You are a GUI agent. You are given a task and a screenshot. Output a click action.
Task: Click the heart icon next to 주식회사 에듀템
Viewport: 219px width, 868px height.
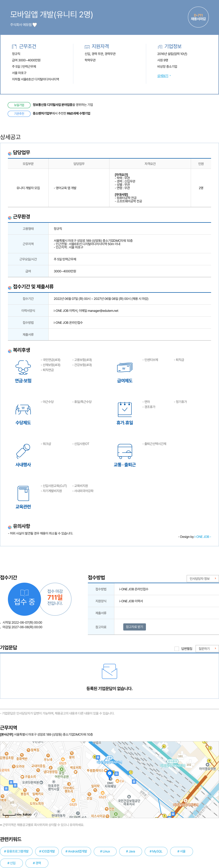point(35,25)
